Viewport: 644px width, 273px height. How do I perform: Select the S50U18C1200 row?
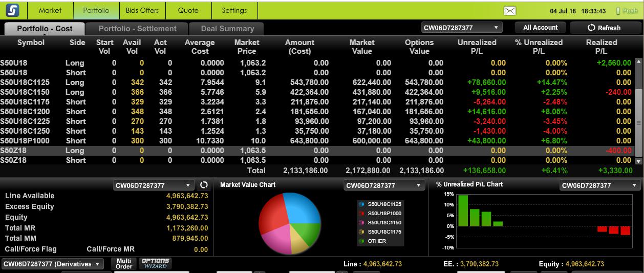317,112
